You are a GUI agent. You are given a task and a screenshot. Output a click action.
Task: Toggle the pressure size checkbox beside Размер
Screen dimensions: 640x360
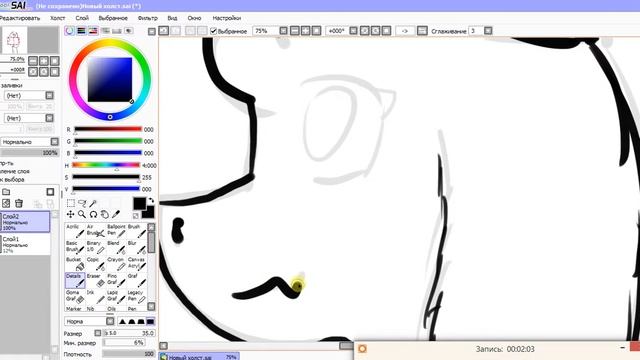[98, 333]
